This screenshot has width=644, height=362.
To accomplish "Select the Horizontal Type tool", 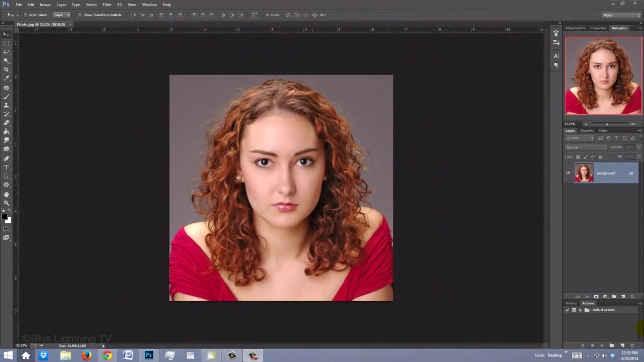I will click(x=7, y=167).
